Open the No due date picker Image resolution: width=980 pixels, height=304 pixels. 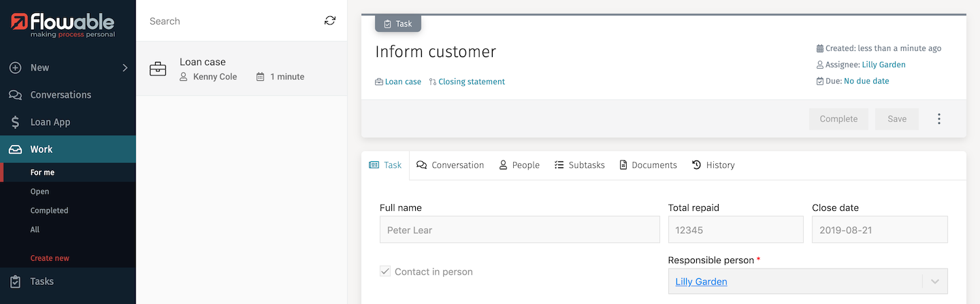coord(866,81)
